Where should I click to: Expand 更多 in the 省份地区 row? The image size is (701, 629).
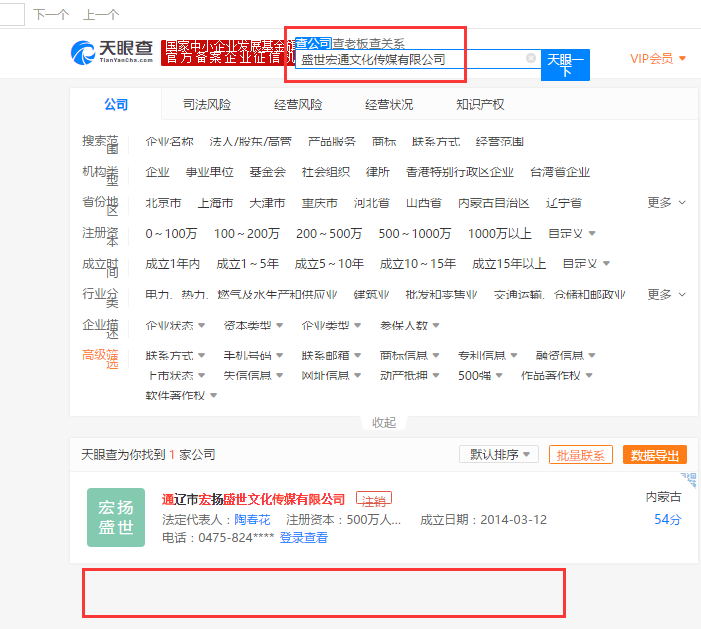tap(666, 203)
